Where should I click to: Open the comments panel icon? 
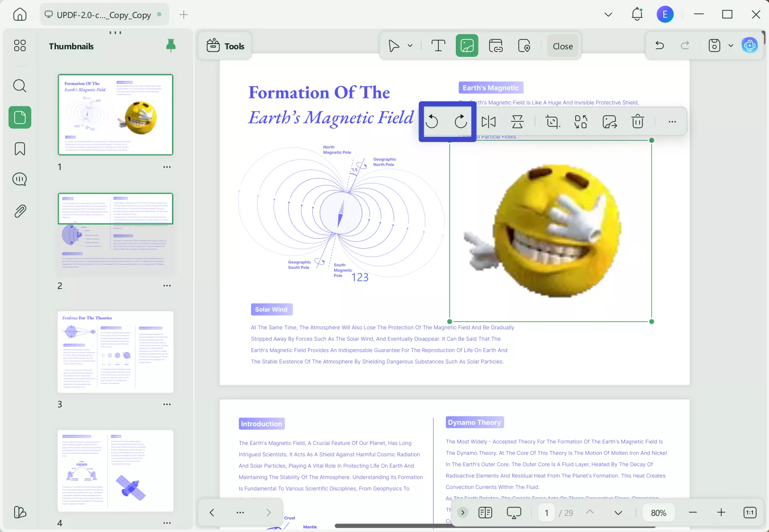pyautogui.click(x=20, y=179)
